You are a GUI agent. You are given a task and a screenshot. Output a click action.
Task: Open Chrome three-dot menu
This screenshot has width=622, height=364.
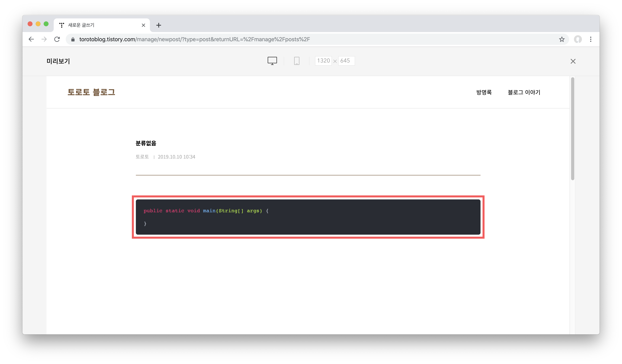[x=591, y=39]
